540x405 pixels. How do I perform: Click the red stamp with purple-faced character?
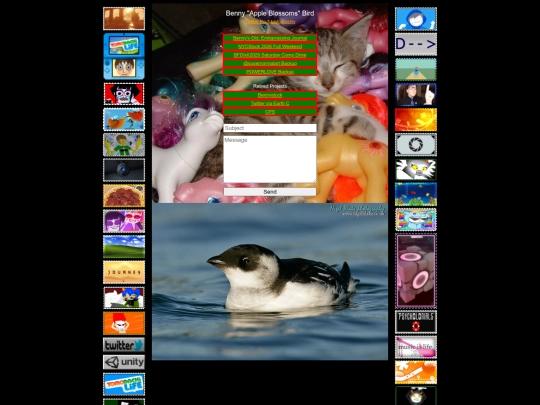124,94
